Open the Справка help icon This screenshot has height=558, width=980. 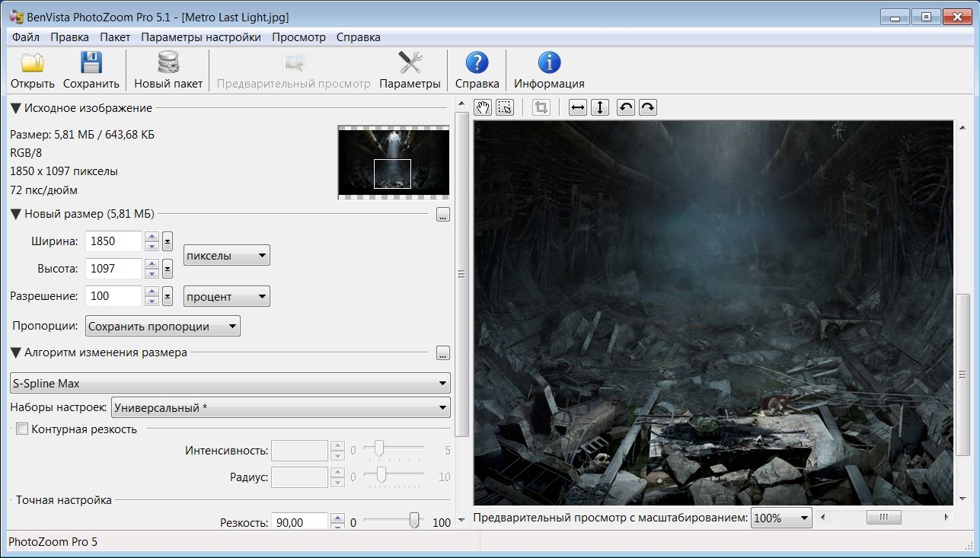coord(477,71)
